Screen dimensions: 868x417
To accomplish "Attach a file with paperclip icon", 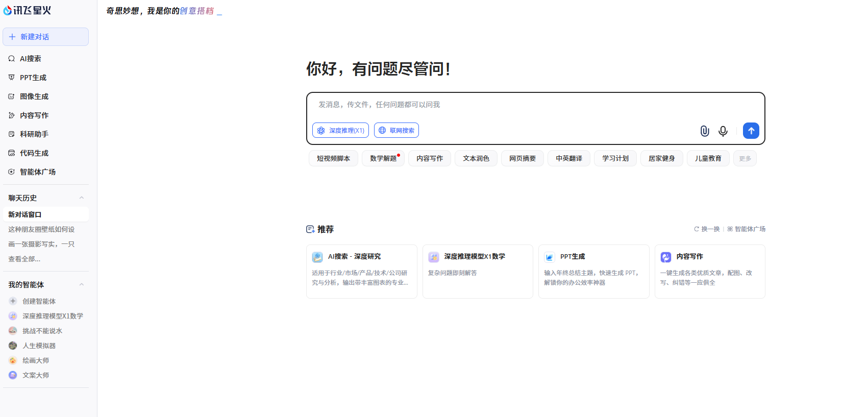I will pos(705,131).
